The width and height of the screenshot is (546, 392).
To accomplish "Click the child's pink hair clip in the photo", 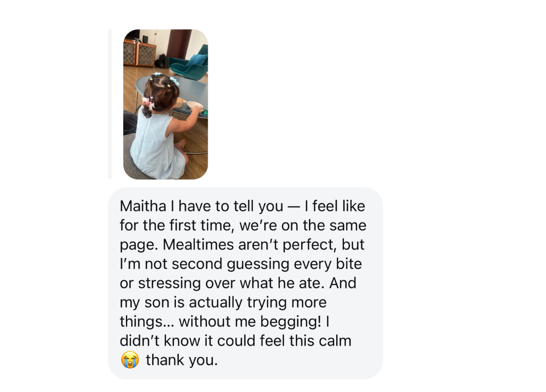I will point(148,103).
